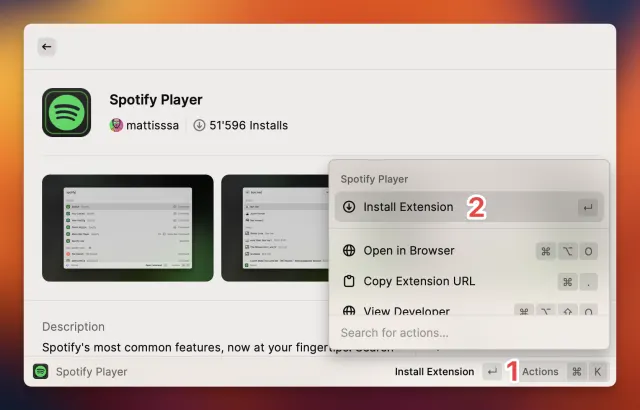
Task: Click the period key hint on Copy Extension URL row
Action: [x=588, y=282]
